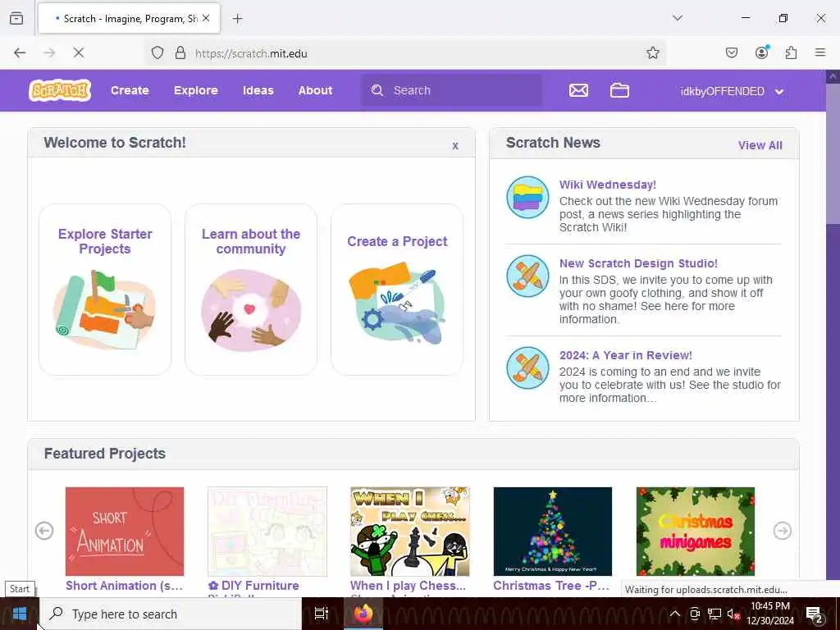Viewport: 840px width, 630px height.
Task: Open About in navigation bar
Action: (316, 90)
